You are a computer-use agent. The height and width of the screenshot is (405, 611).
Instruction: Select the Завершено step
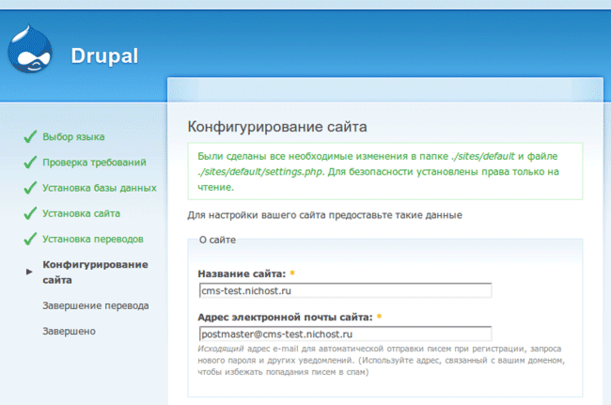point(69,331)
